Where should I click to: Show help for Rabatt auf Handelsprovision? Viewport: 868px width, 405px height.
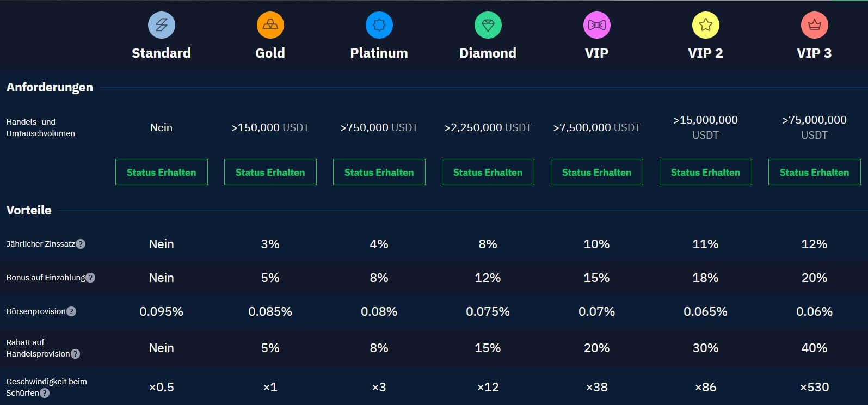76,354
